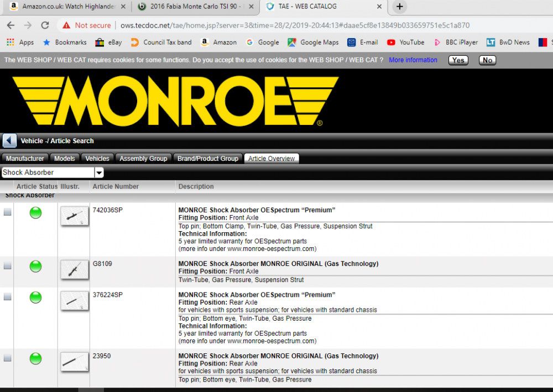
Task: Click the Illustr. column header
Action: coord(70,186)
